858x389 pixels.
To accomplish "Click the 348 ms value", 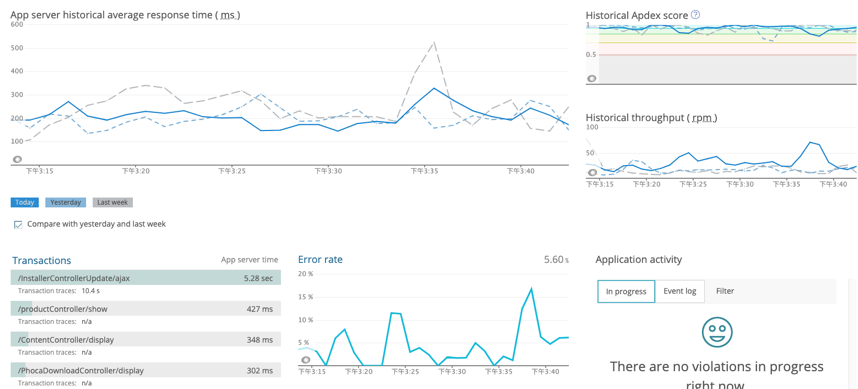I will coord(259,340).
